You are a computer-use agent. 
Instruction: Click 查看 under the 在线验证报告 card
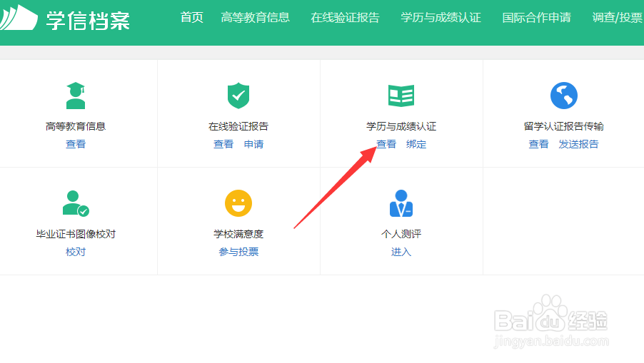[x=223, y=144]
